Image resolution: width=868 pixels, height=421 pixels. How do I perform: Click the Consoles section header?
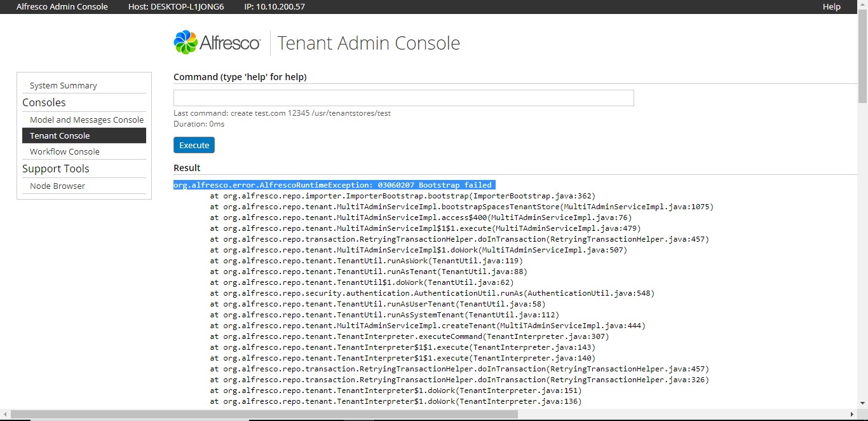44,102
